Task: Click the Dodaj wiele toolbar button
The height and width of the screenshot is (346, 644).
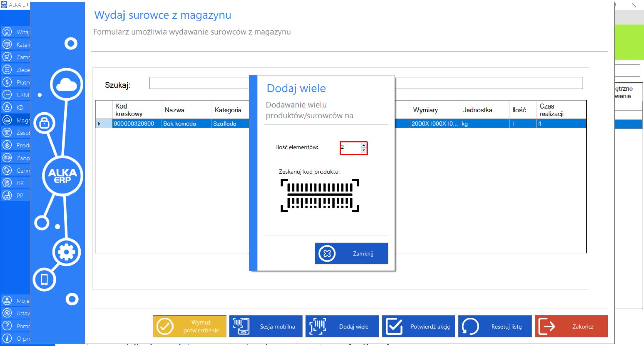Action: coord(342,326)
